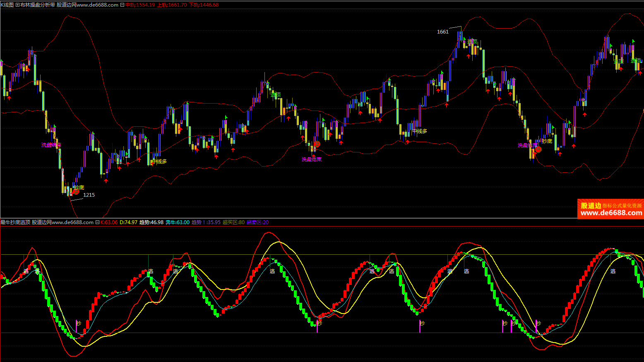
Task: Click the 布林操盘分析带 indicator name
Action: click(x=38, y=5)
